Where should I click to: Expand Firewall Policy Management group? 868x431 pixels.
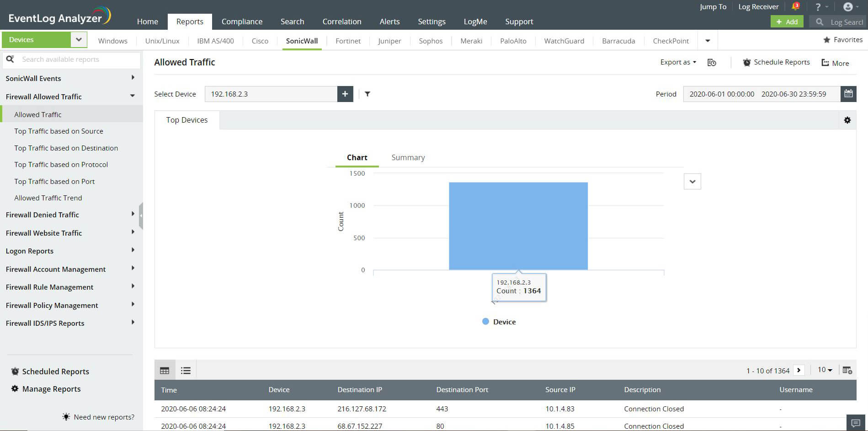pos(133,304)
